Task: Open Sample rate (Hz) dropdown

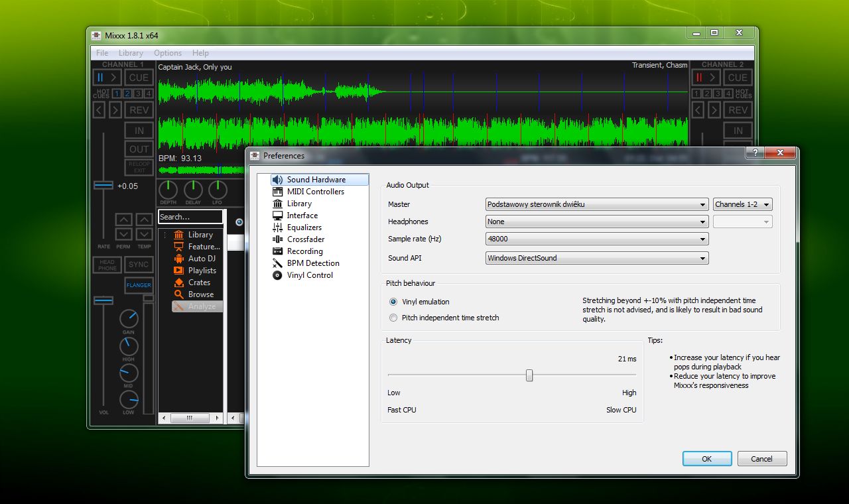Action: 597,239
